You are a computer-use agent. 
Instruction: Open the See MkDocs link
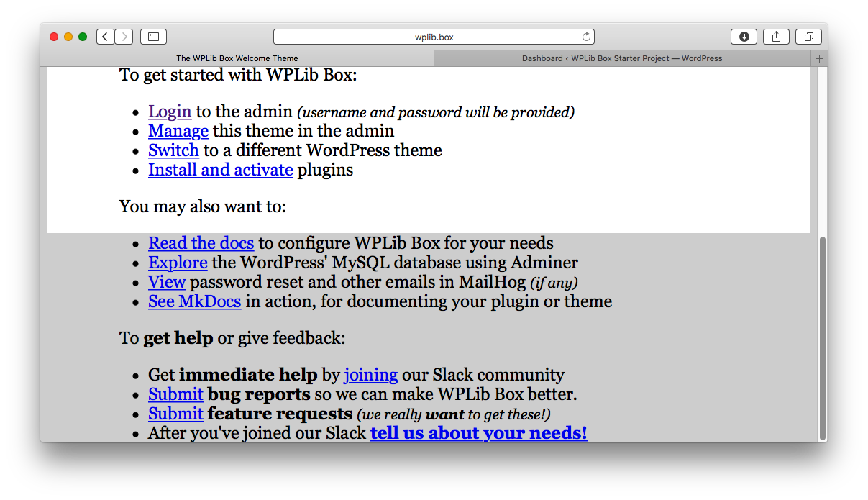(194, 301)
